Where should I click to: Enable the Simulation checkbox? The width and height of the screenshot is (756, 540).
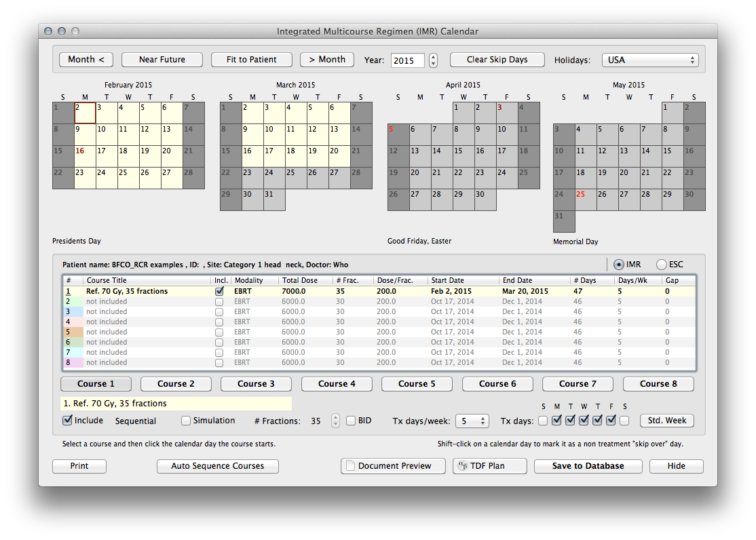pyautogui.click(x=186, y=421)
